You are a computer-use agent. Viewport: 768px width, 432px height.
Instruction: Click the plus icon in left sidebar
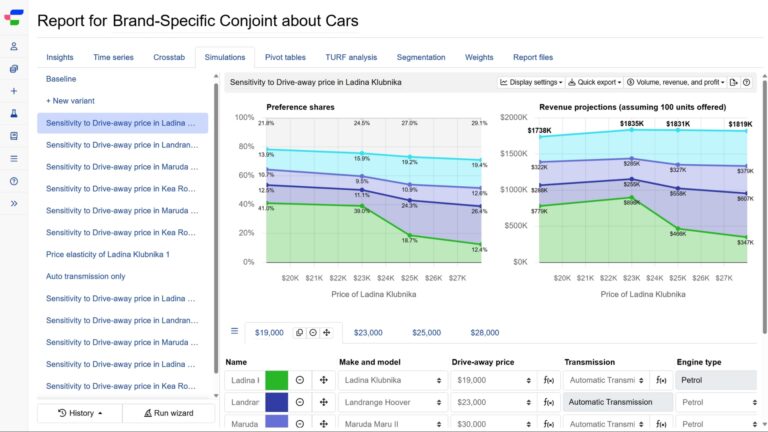coord(14,91)
